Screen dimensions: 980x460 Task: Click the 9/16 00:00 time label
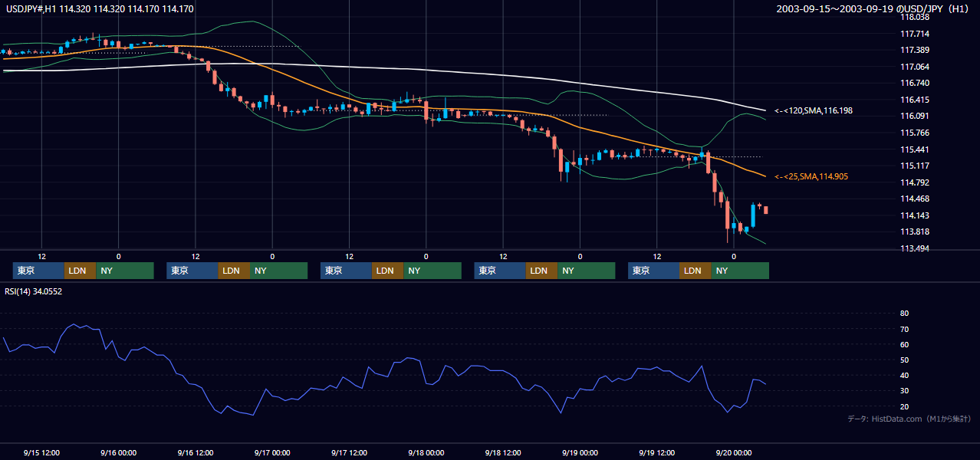(x=118, y=452)
